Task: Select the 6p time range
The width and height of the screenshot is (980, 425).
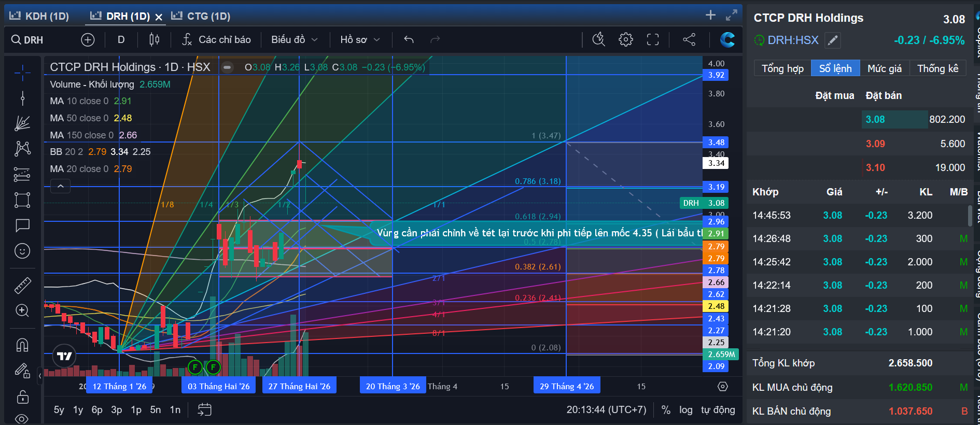Action: [x=97, y=410]
